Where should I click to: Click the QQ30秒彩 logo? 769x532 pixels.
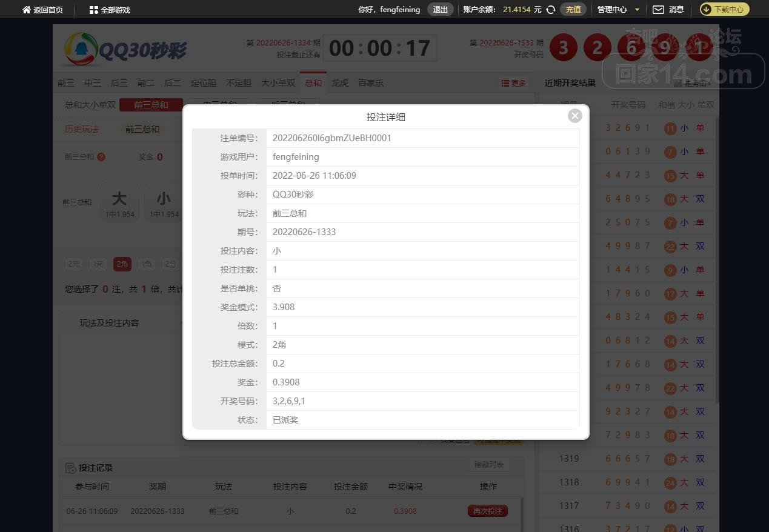125,49
